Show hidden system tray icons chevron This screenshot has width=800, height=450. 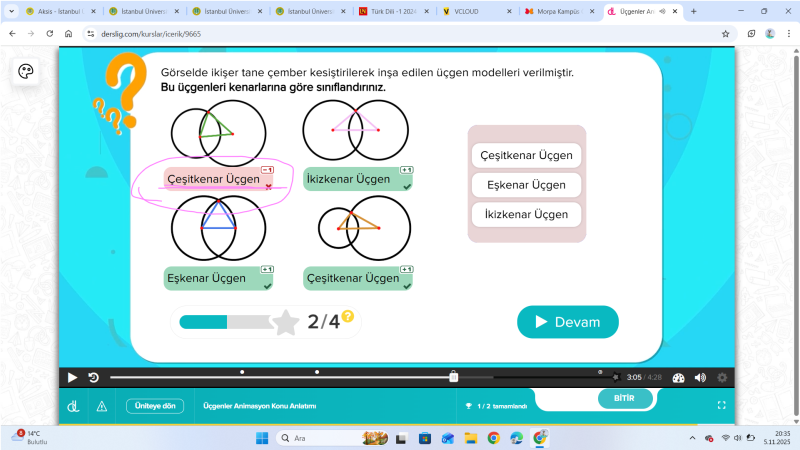pyautogui.click(x=692, y=438)
